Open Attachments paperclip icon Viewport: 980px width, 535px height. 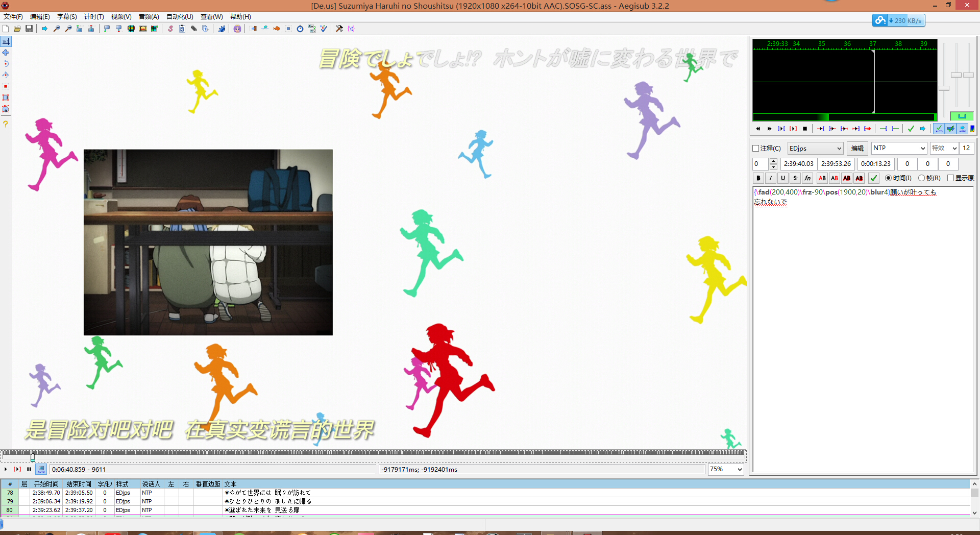click(194, 29)
